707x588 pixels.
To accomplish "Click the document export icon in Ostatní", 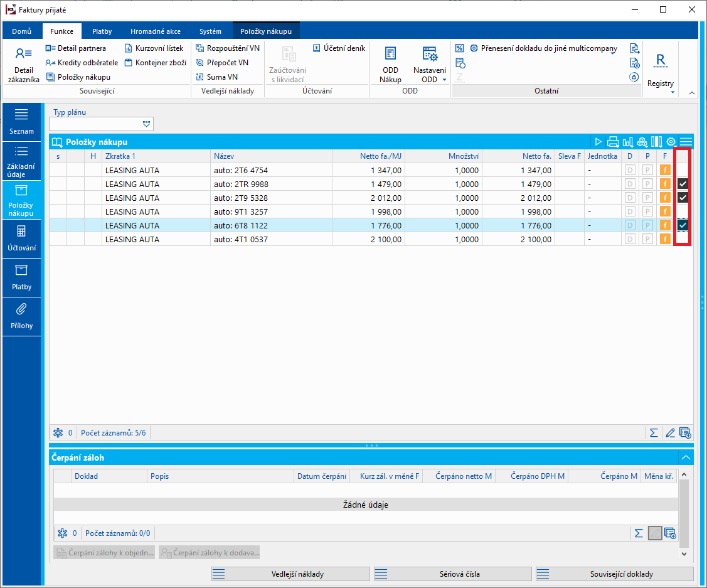I will tap(634, 48).
